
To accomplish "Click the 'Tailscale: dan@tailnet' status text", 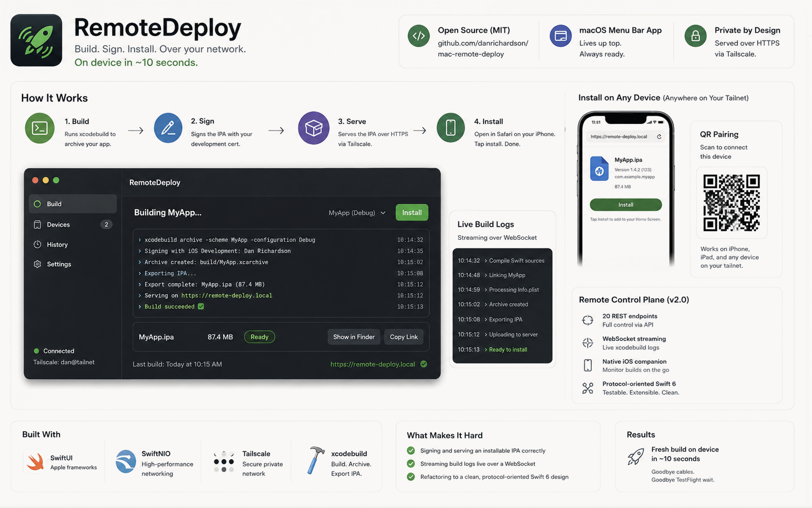I will pos(64,362).
